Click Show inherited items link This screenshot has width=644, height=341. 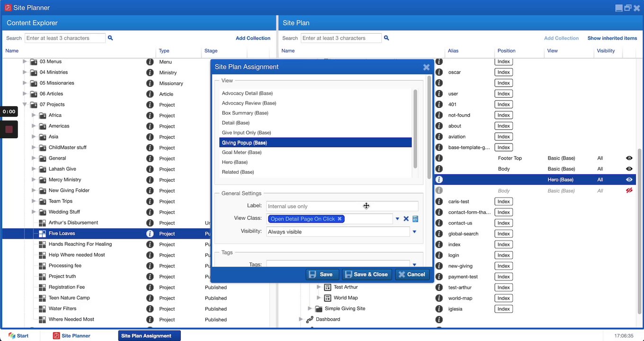point(612,38)
